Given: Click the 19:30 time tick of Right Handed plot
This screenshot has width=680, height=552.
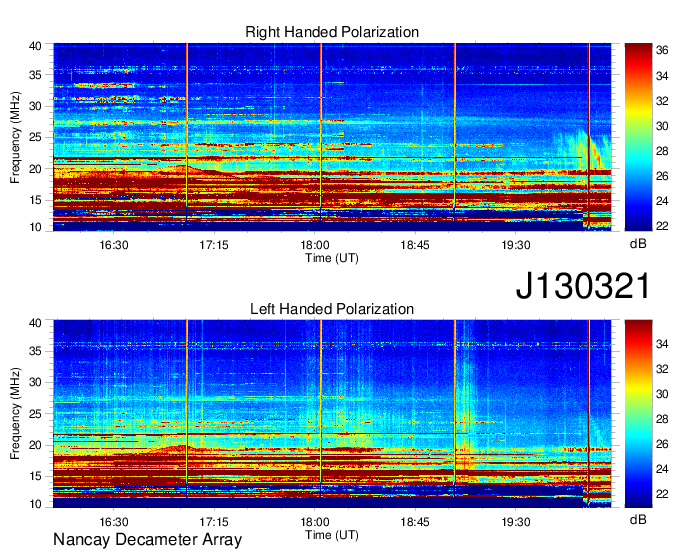Looking at the screenshot, I should point(516,245).
